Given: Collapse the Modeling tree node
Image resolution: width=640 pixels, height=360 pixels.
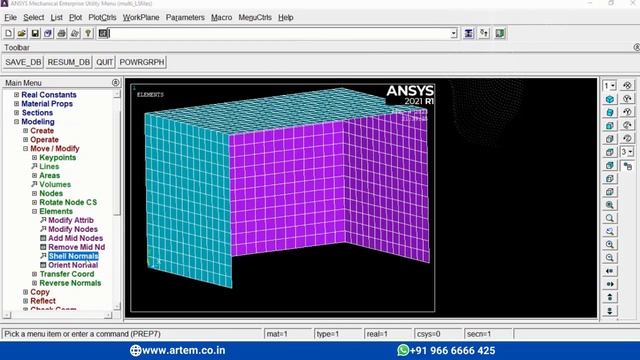Looking at the screenshot, I should click(x=16, y=122).
